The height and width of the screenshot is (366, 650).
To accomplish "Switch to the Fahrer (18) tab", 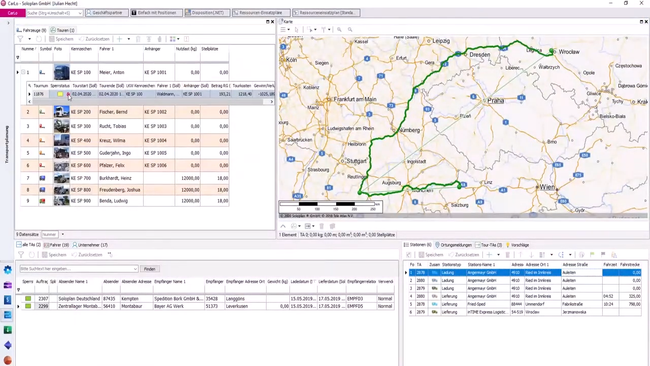I will (56, 245).
